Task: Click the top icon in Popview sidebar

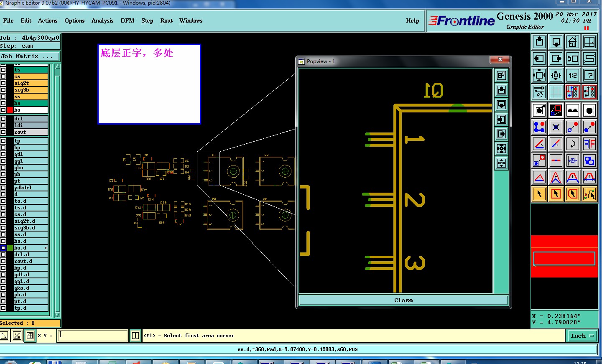Action: click(501, 75)
